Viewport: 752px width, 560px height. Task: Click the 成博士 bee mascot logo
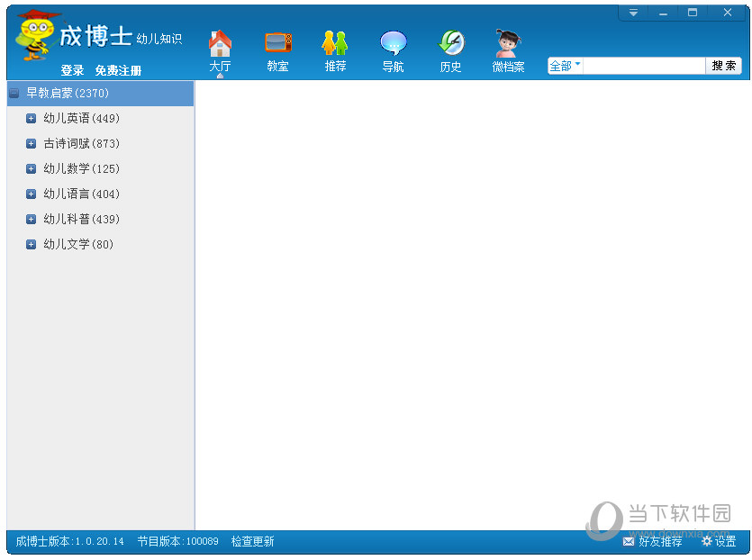36,35
